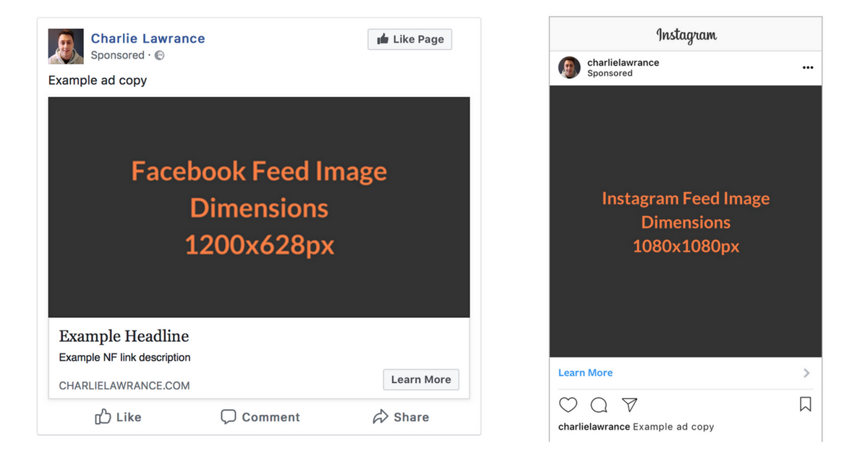Click the Like Page button
The image size is (868, 454).
[x=409, y=39]
